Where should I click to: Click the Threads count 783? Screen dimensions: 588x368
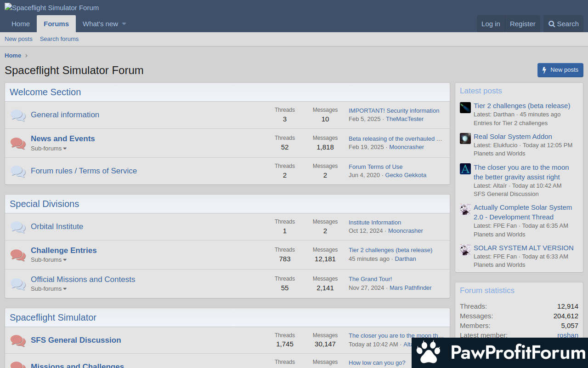point(285,259)
